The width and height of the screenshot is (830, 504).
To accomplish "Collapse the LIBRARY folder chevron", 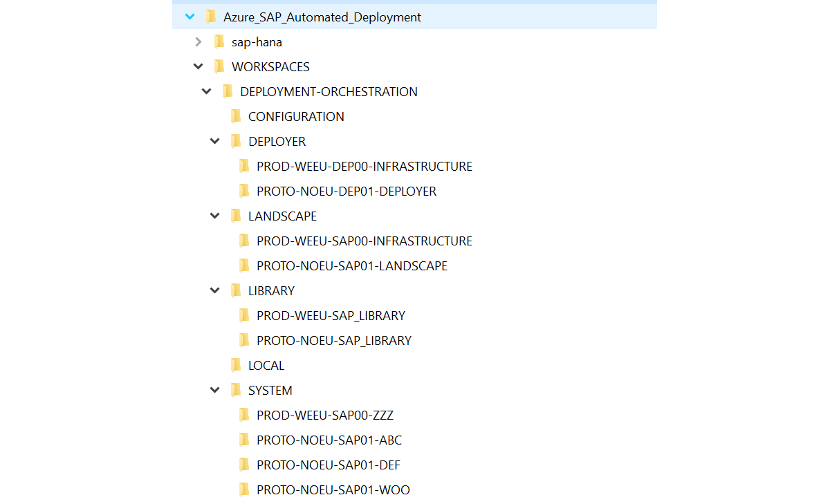I will (x=215, y=291).
